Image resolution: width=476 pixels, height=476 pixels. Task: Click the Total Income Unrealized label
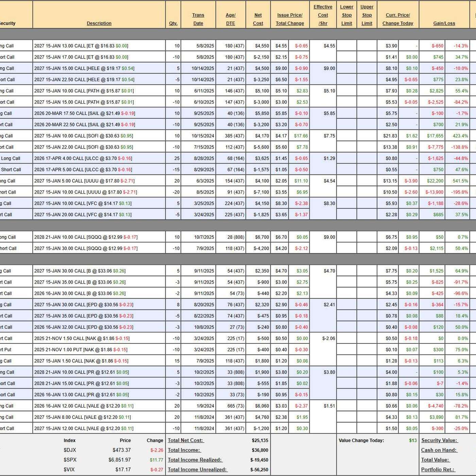coord(198,470)
